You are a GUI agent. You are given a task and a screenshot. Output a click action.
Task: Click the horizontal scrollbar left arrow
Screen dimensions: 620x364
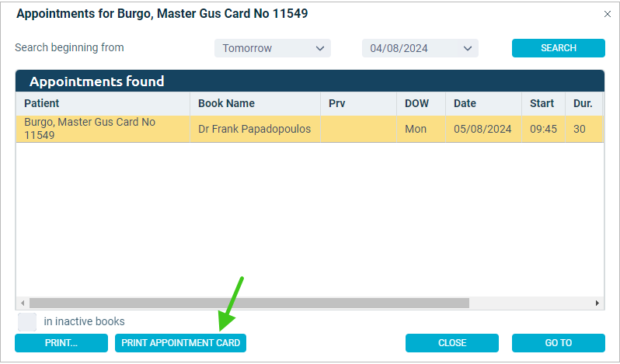click(x=23, y=303)
